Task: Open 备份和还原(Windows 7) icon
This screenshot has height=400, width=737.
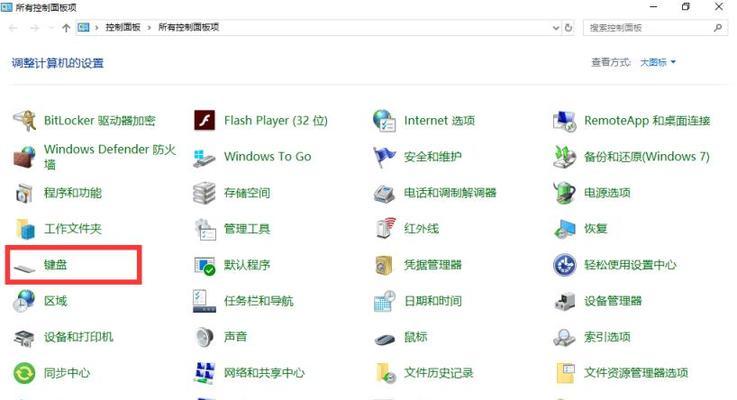Action: tap(564, 157)
